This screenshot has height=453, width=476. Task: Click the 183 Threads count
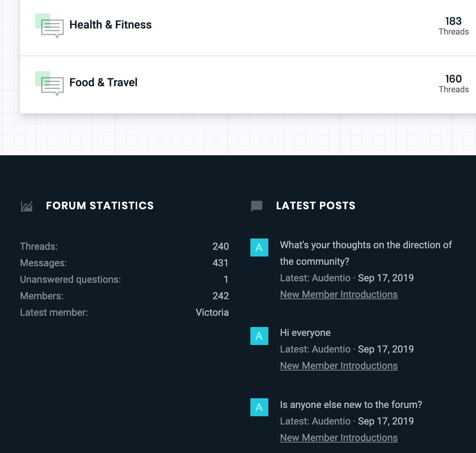pyautogui.click(x=454, y=26)
